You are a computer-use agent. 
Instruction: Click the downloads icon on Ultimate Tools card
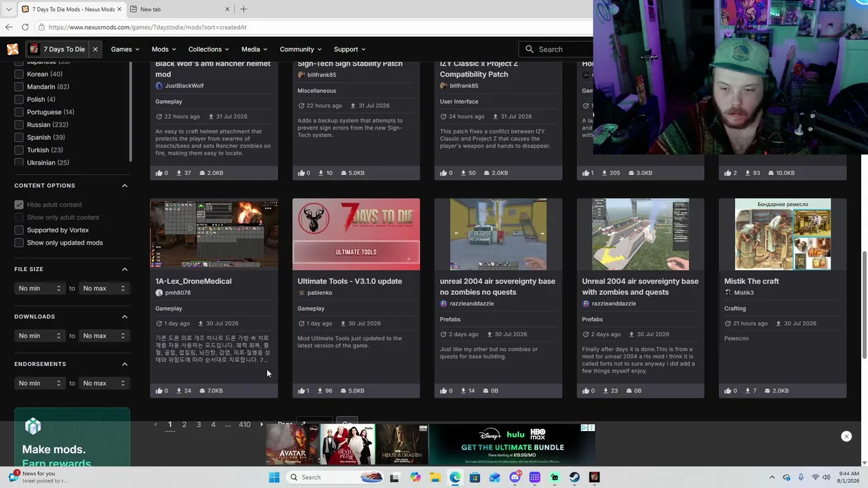(321, 390)
